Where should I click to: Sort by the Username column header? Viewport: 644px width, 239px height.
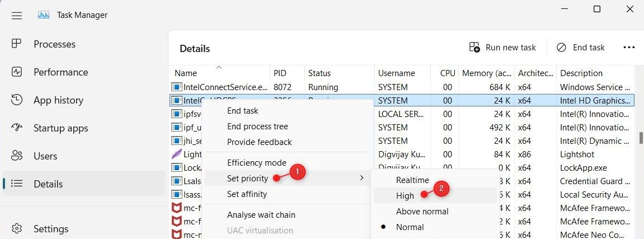402,73
